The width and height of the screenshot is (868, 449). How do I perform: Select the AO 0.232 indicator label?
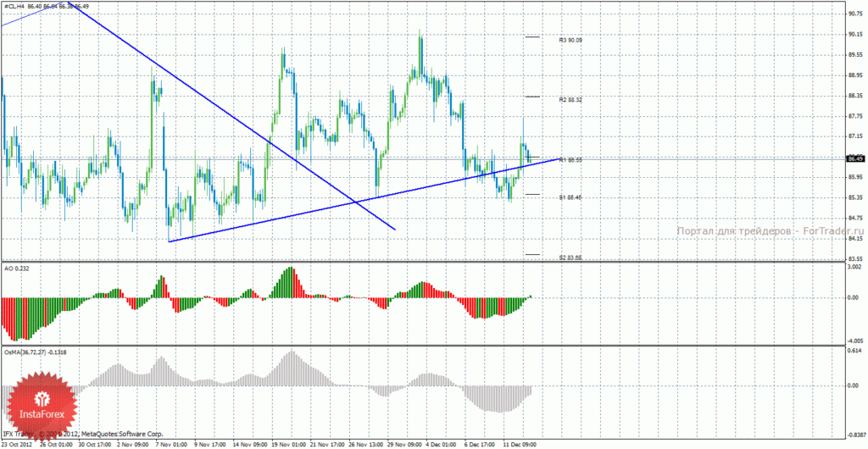click(x=15, y=269)
